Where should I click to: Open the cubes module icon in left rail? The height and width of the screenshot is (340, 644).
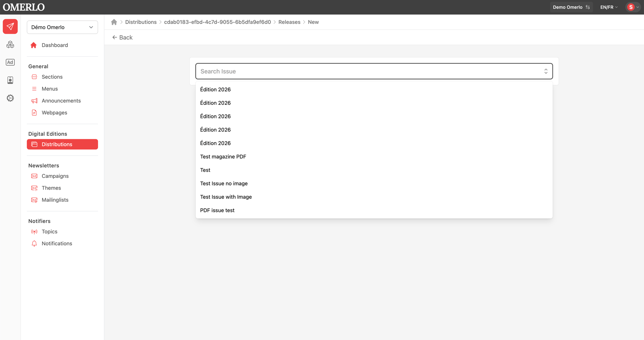point(10,44)
